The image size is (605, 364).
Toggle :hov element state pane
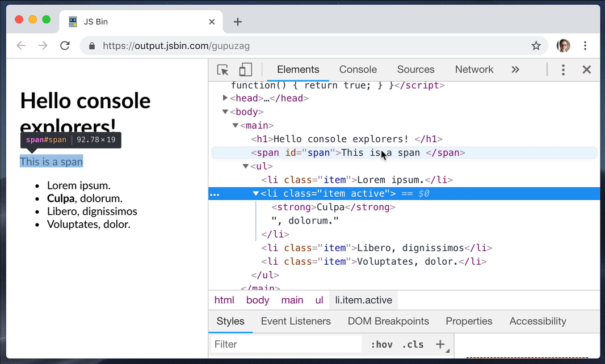coord(381,344)
